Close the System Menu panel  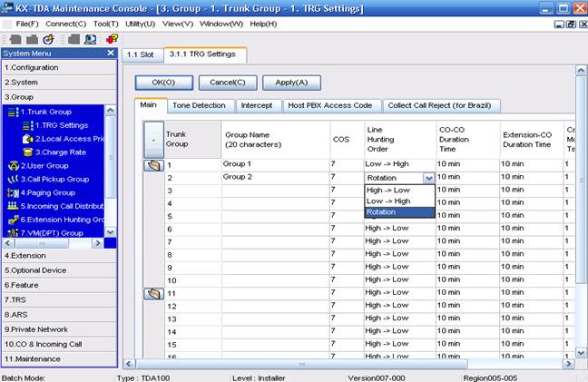111,53
